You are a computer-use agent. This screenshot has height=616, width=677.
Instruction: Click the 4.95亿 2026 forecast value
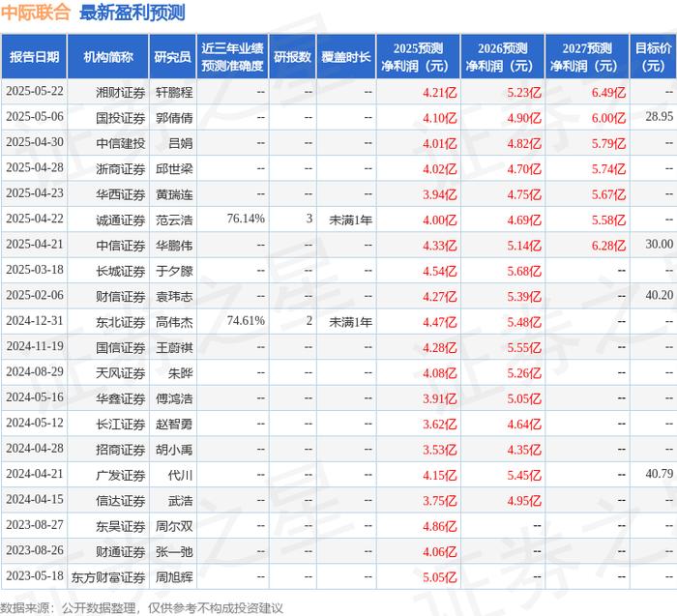click(x=524, y=500)
